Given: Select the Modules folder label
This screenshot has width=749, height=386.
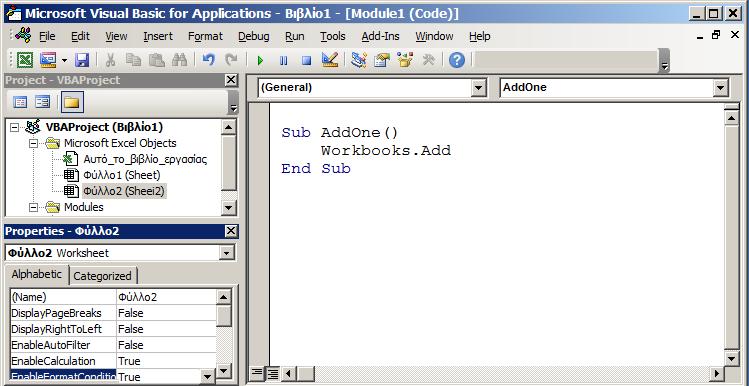Looking at the screenshot, I should 84,207.
